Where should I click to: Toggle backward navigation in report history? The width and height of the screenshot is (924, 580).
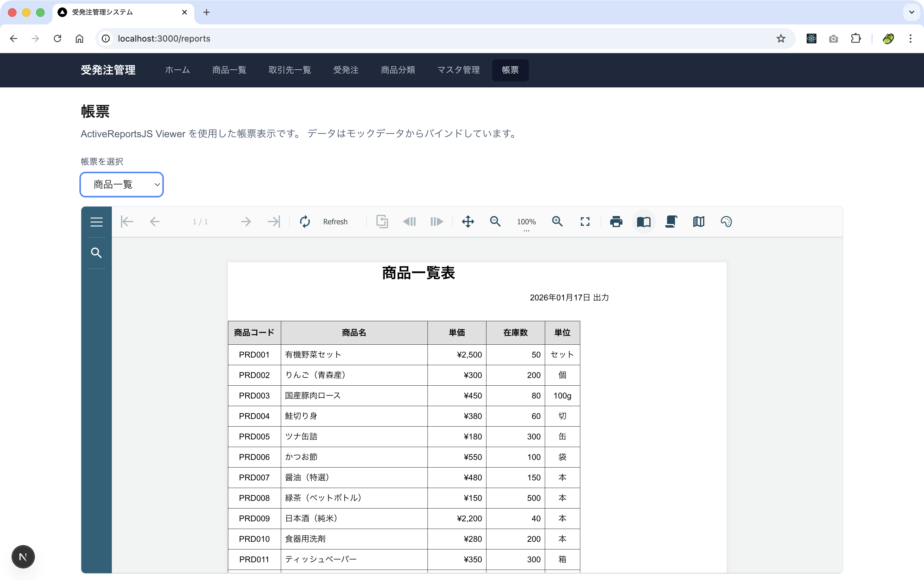tap(409, 222)
